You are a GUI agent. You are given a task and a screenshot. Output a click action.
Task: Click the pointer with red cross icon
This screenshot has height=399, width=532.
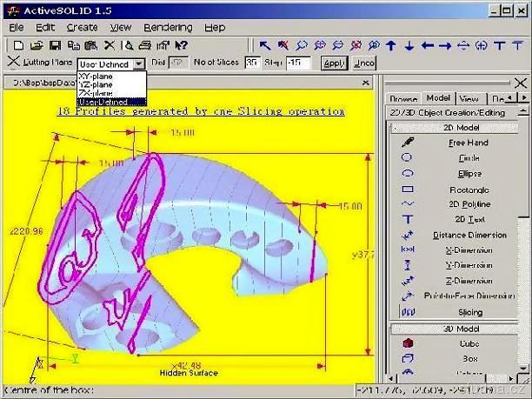point(283,45)
